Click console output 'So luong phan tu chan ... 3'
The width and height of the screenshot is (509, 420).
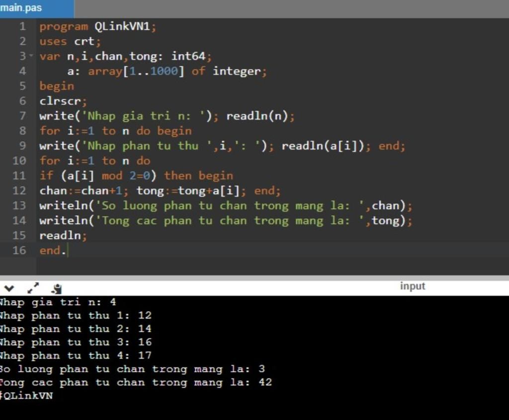[x=132, y=369]
